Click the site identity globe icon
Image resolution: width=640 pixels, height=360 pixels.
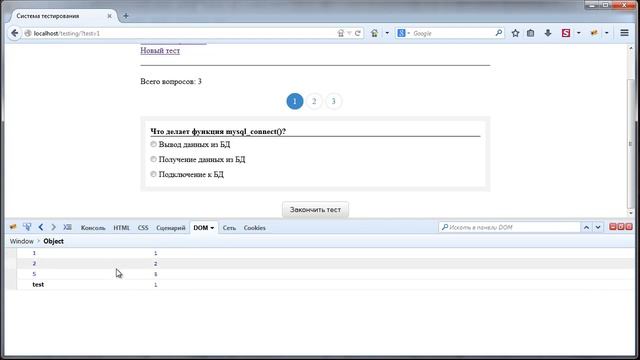(28, 33)
